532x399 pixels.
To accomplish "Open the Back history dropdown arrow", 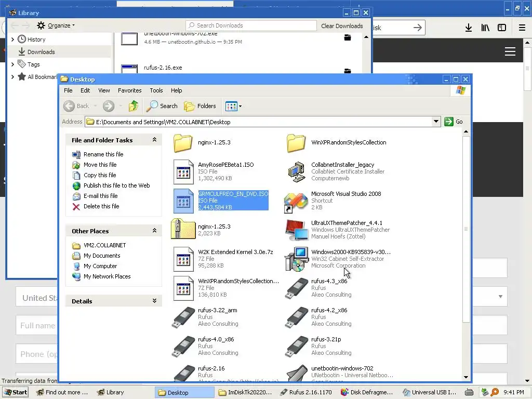I will pos(96,106).
